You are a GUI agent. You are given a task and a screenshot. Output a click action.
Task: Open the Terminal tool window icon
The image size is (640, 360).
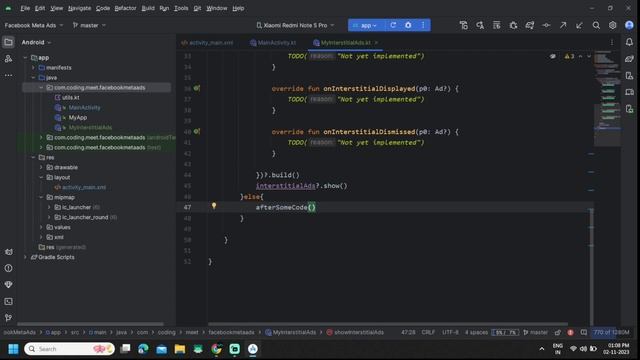point(9,301)
